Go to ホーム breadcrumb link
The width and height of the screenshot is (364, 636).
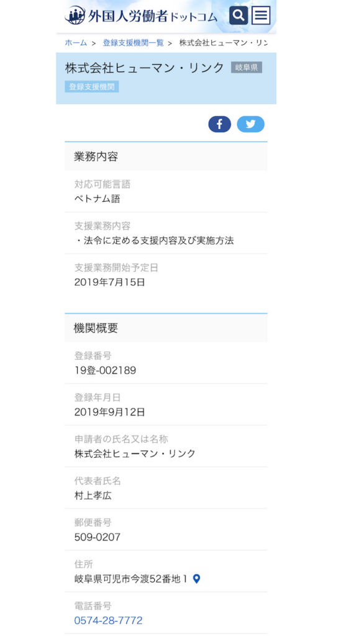[76, 43]
